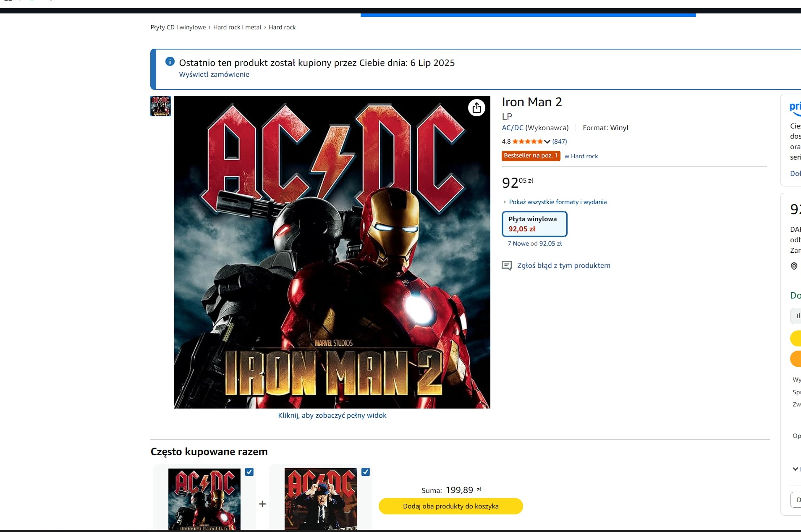
Task: Click the share icon on album cover
Action: [476, 108]
